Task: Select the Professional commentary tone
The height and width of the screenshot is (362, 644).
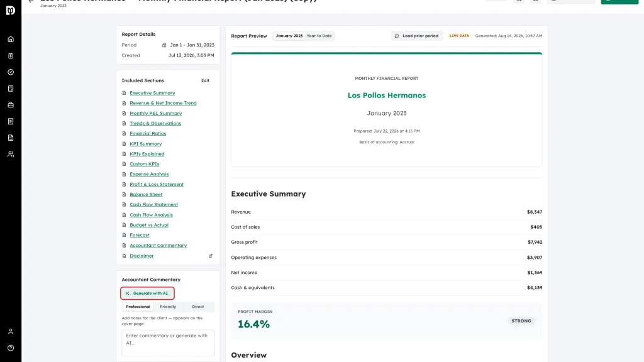Action: 138,307
